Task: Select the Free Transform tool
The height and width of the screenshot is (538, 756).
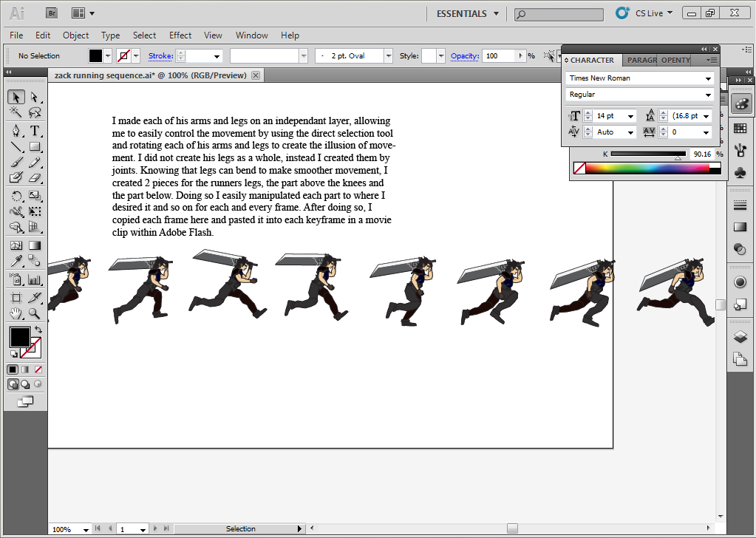Action: coord(34,211)
